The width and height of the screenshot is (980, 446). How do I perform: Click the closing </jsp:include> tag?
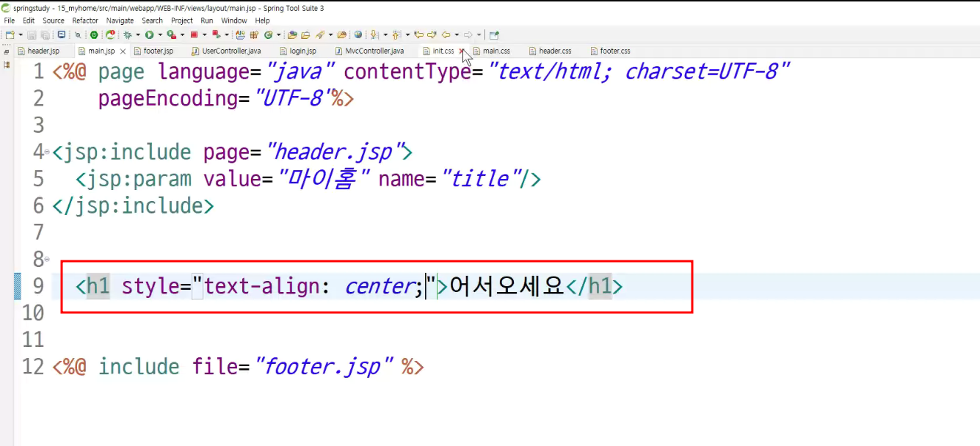click(x=133, y=205)
